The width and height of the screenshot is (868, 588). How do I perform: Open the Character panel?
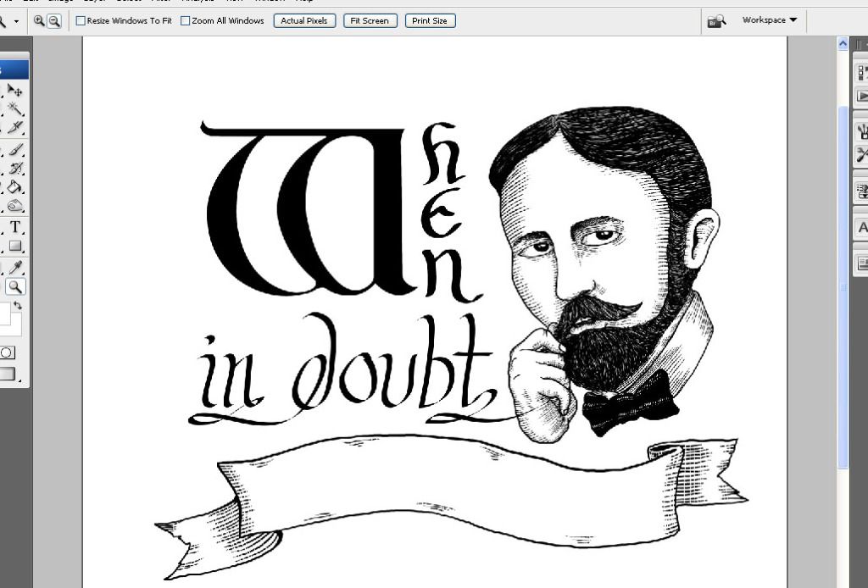point(862,227)
